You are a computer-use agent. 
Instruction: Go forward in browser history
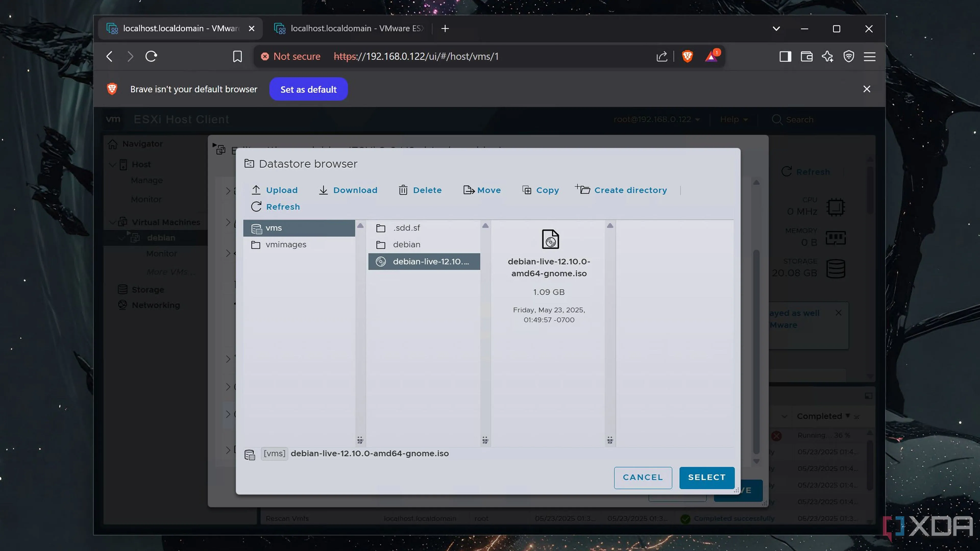[130, 57]
